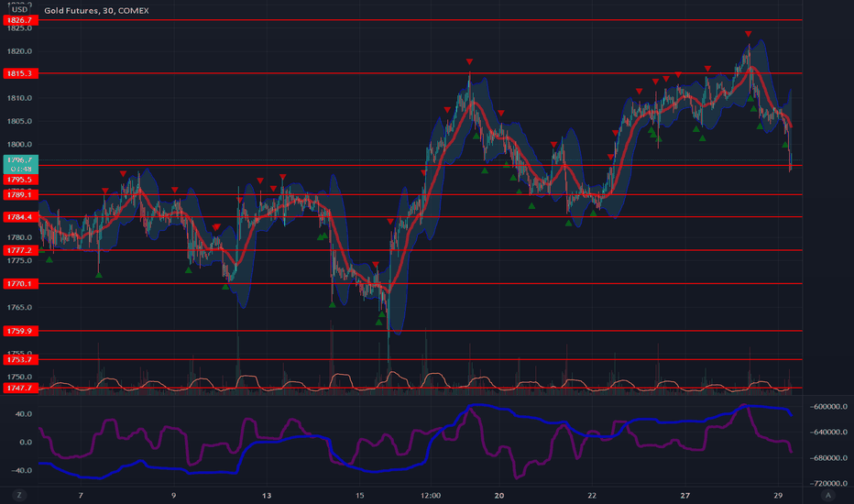Click the -640000.0 right scale value
Viewport: 854px width, 504px height.
pos(828,433)
